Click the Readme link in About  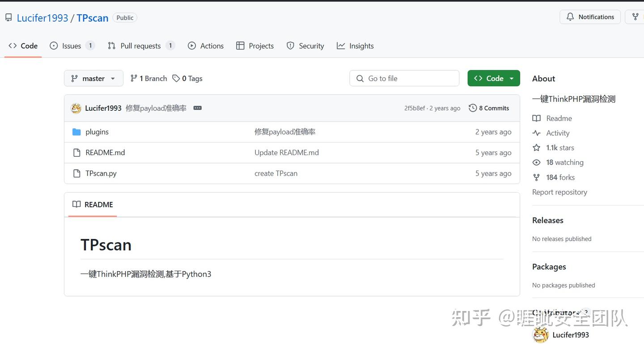(559, 118)
